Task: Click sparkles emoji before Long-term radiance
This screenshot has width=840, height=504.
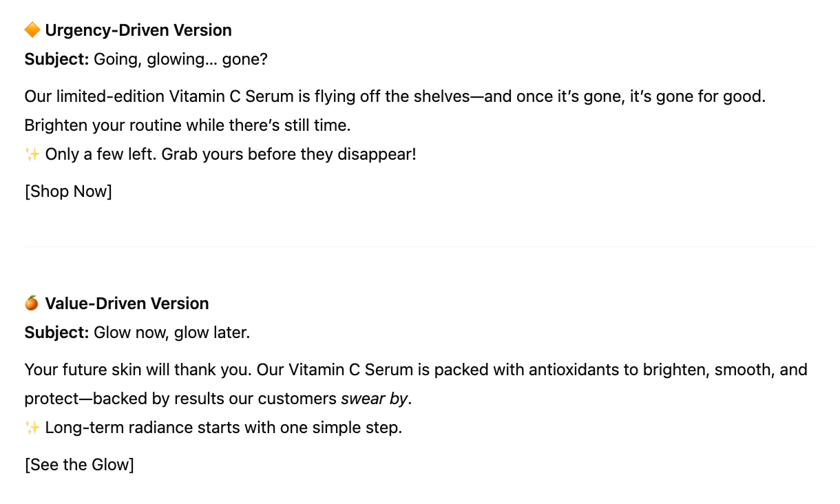Action: pyautogui.click(x=32, y=428)
